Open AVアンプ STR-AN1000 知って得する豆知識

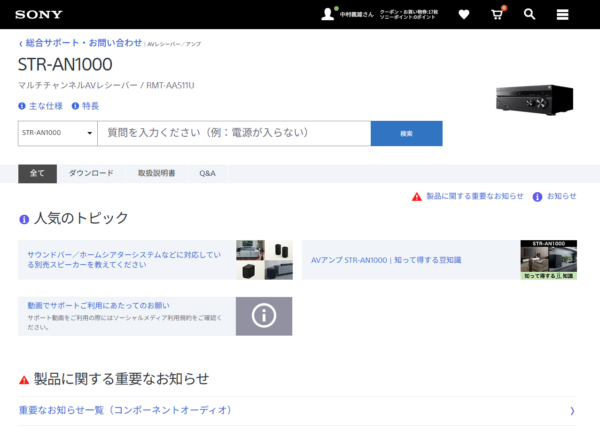pyautogui.click(x=386, y=260)
